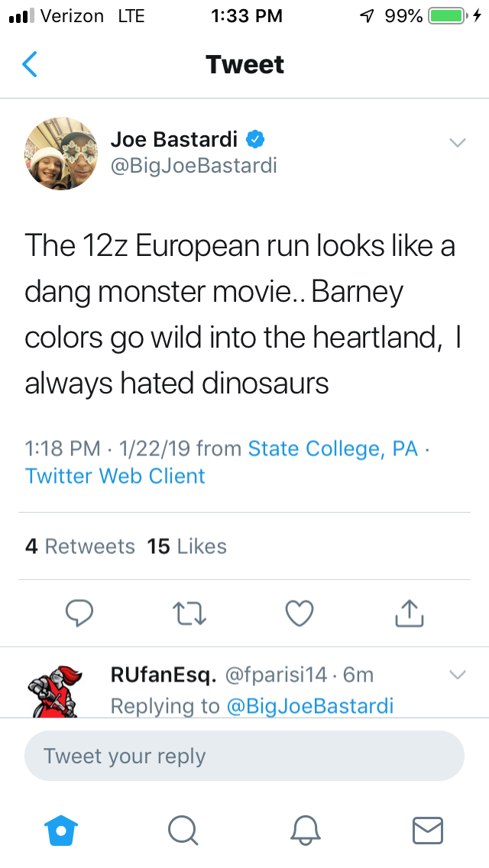The width and height of the screenshot is (489, 868).
Task: Open the Messages envelope tab
Action: pos(428,829)
